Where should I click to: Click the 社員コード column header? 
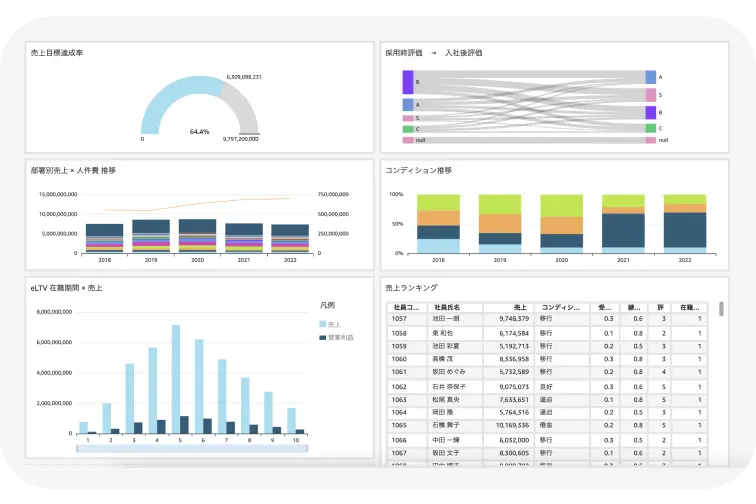tap(406, 307)
